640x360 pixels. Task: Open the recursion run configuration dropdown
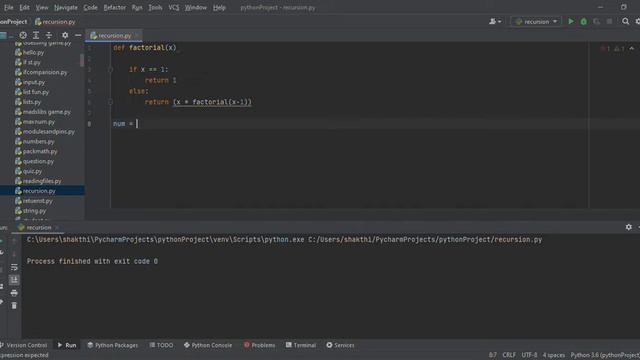(536, 22)
